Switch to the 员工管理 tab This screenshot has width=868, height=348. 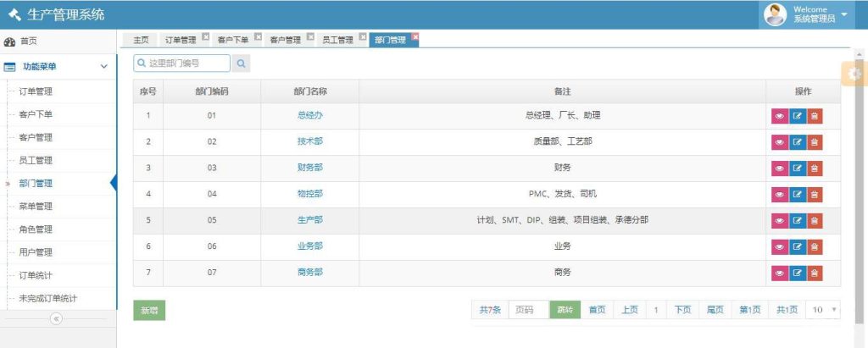pyautogui.click(x=337, y=40)
